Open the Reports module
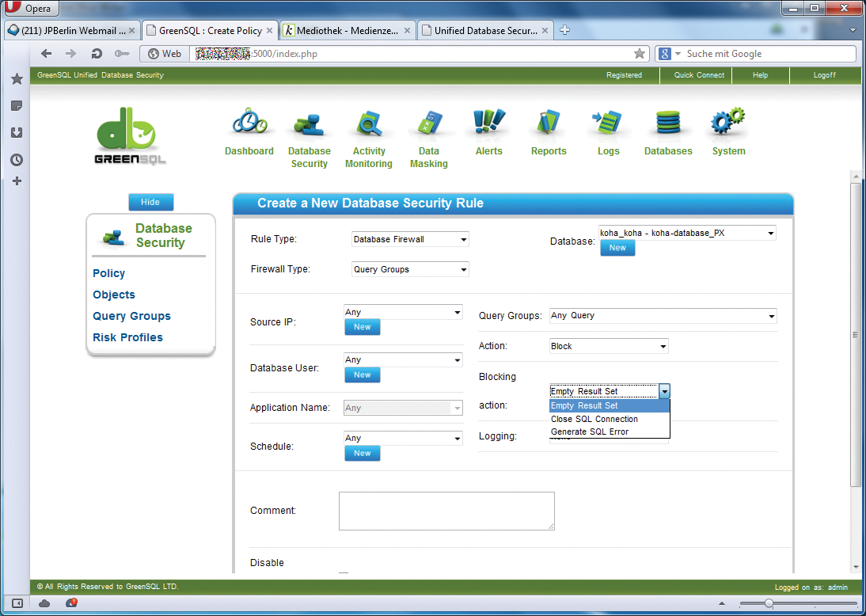This screenshot has width=866, height=616. (x=548, y=127)
